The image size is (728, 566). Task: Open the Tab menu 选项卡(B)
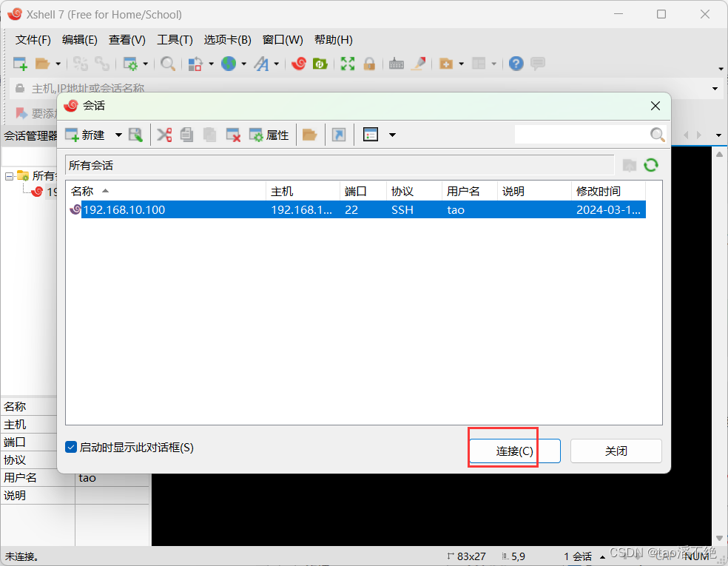228,40
